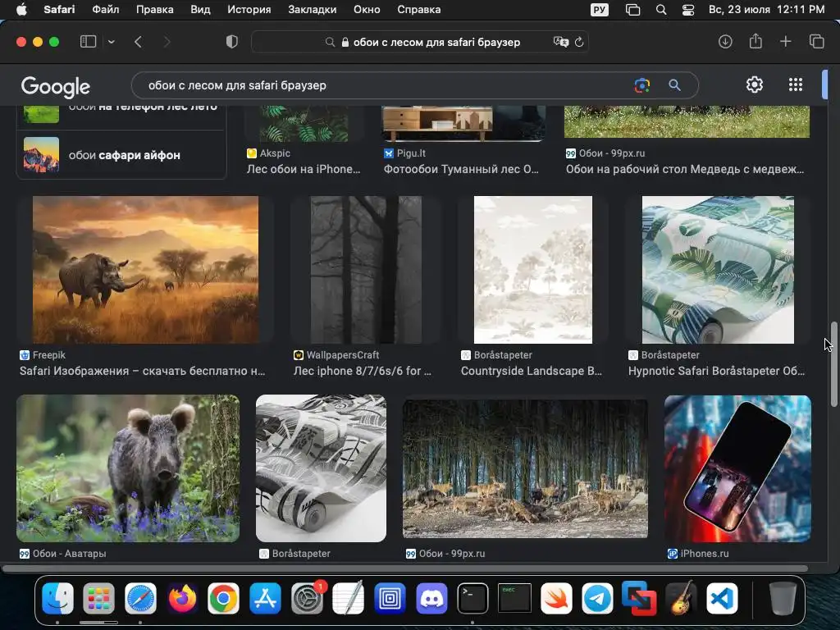Open Spotlight search in menu bar

click(661, 10)
